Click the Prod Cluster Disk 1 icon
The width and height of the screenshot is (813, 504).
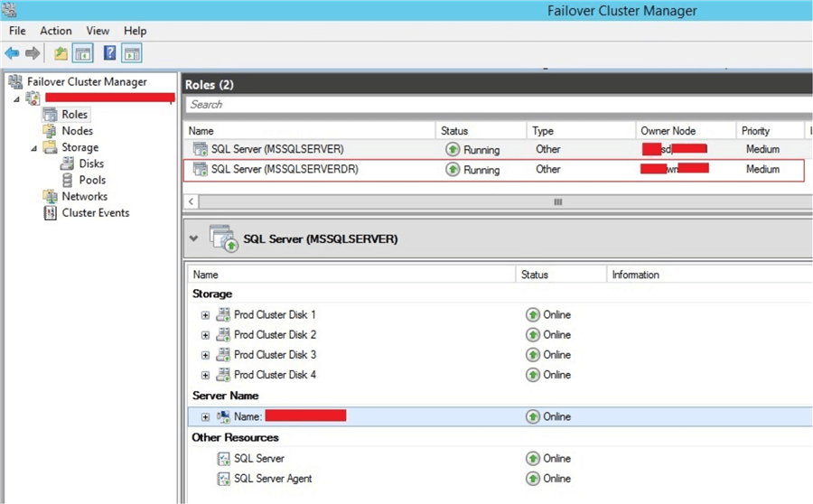223,314
